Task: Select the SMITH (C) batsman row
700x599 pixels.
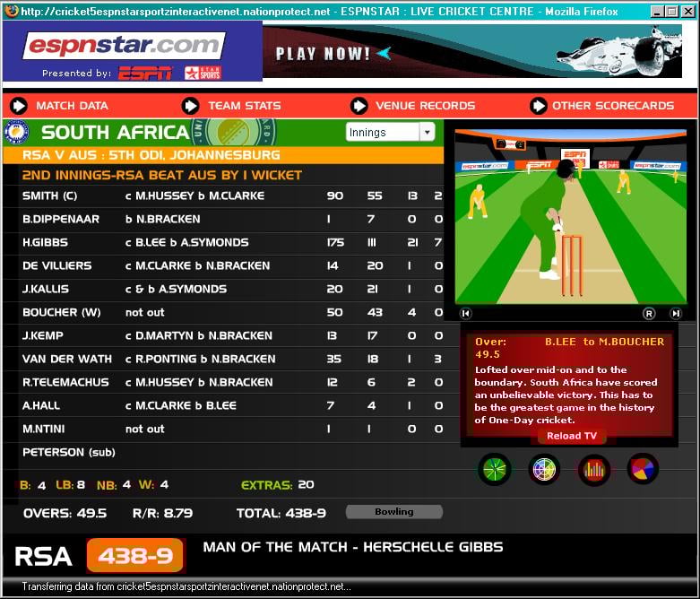Action: (x=231, y=195)
